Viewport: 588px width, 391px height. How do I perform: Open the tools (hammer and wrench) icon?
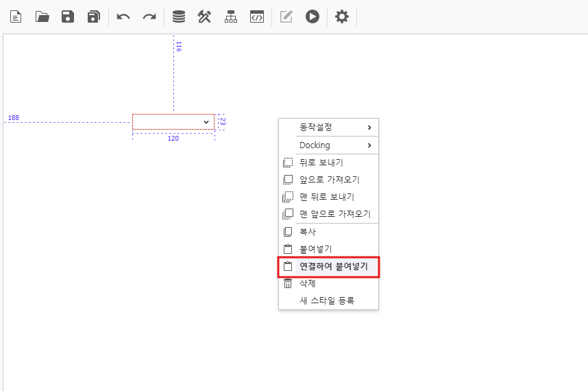204,17
